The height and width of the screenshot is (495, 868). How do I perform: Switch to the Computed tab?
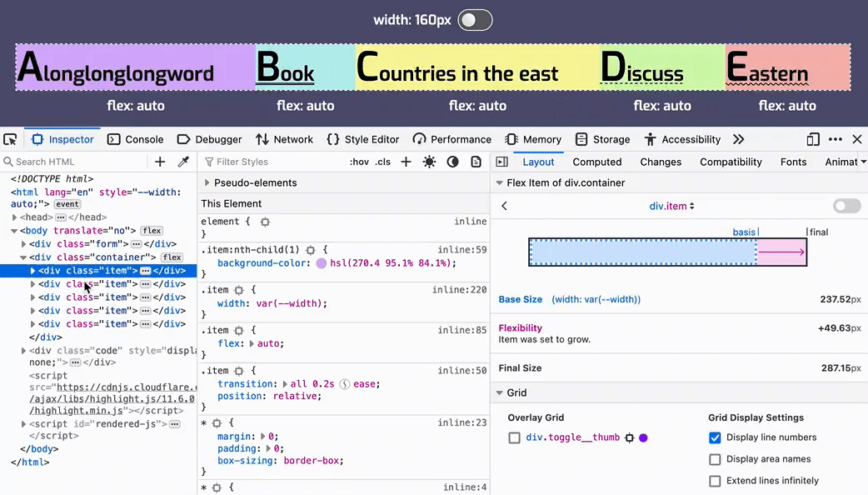point(596,162)
